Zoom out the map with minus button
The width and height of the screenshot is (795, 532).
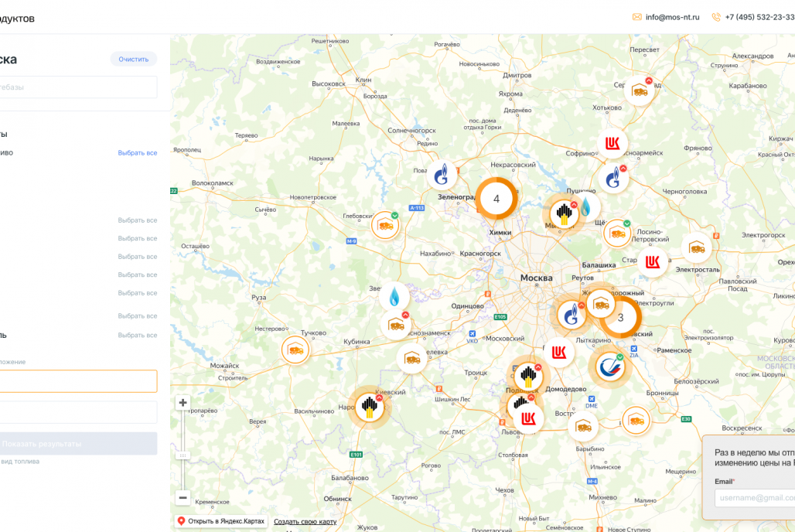[183, 498]
